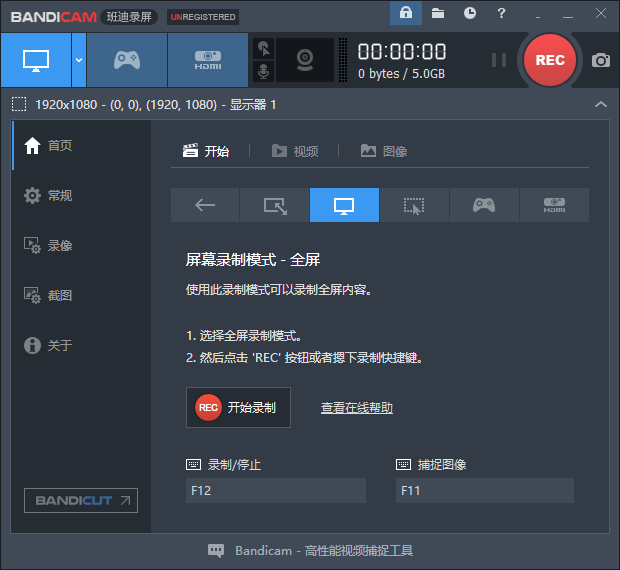Click the BANDICAM logo
The image size is (620, 570).
click(x=54, y=17)
